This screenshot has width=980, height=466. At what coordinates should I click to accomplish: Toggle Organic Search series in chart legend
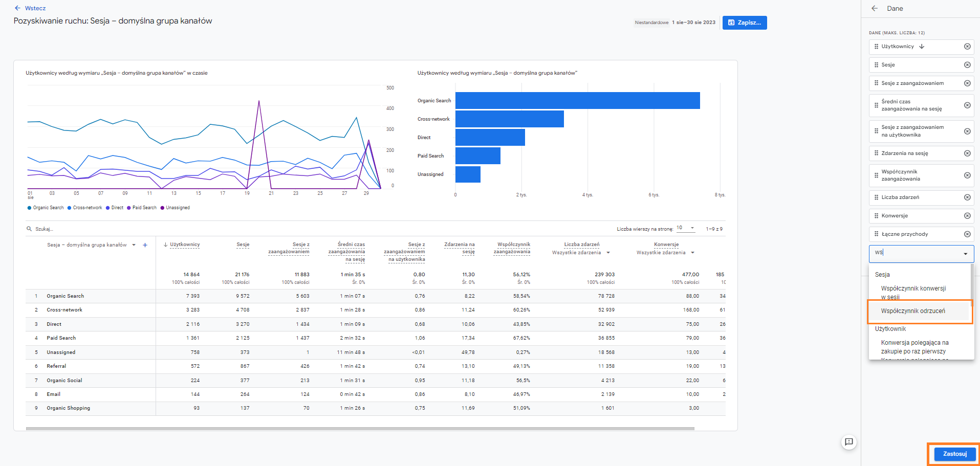tap(46, 208)
